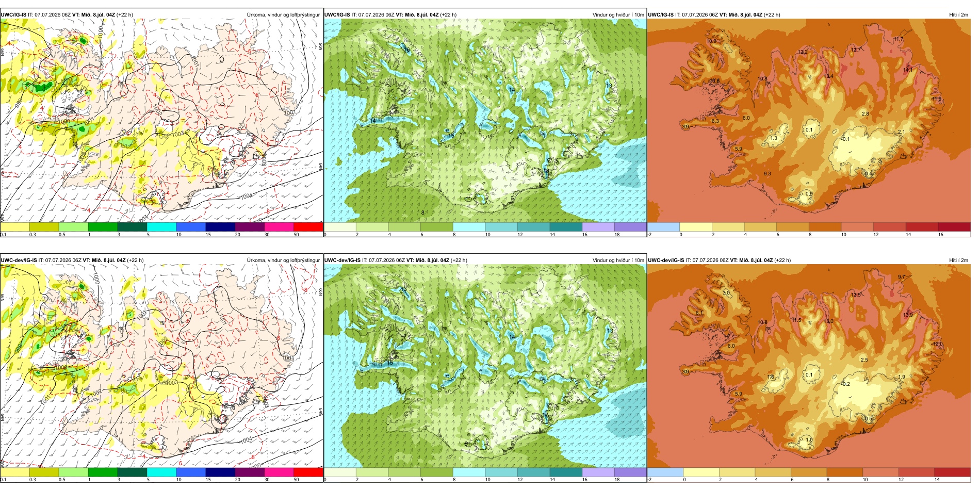This screenshot has height=490, width=980.
Task: Click the light blue −2–0 swatch in bottom temperature legend
Action: click(665, 472)
